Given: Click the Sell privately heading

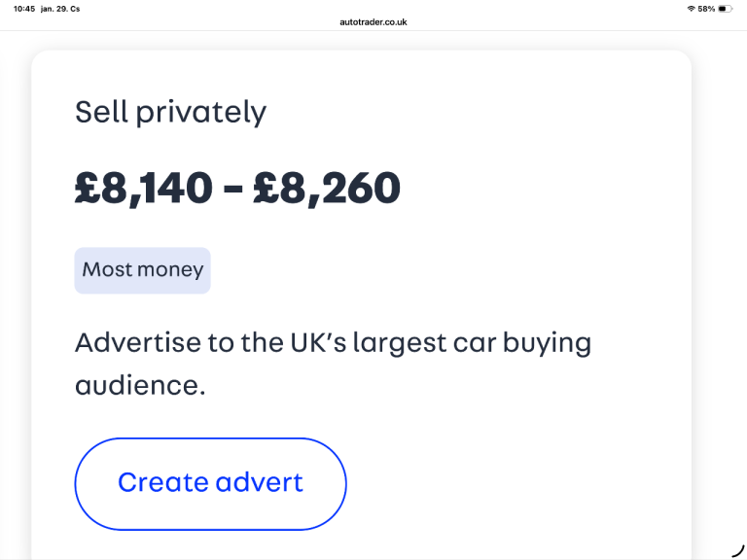Looking at the screenshot, I should (x=170, y=112).
